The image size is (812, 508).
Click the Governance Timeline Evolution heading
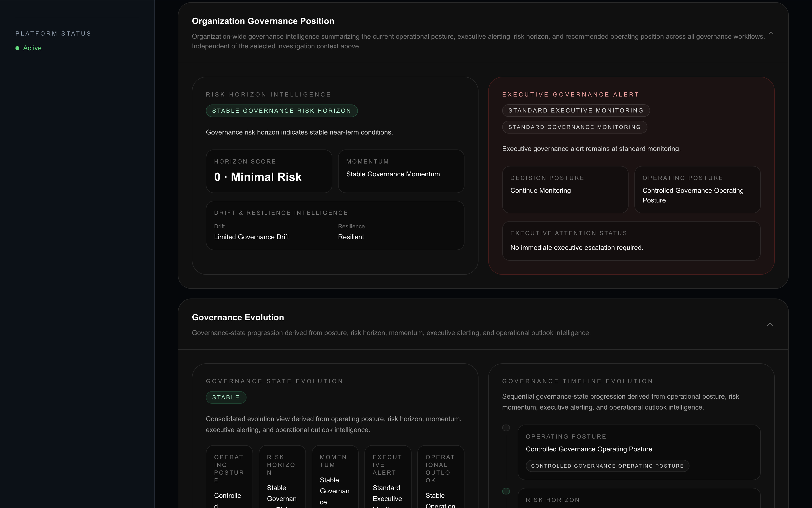(x=577, y=381)
